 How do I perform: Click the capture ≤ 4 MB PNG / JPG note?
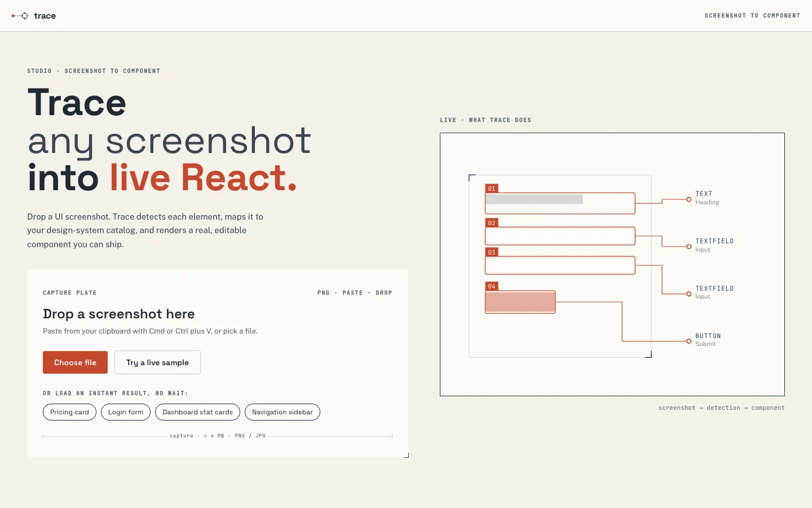pos(218,436)
